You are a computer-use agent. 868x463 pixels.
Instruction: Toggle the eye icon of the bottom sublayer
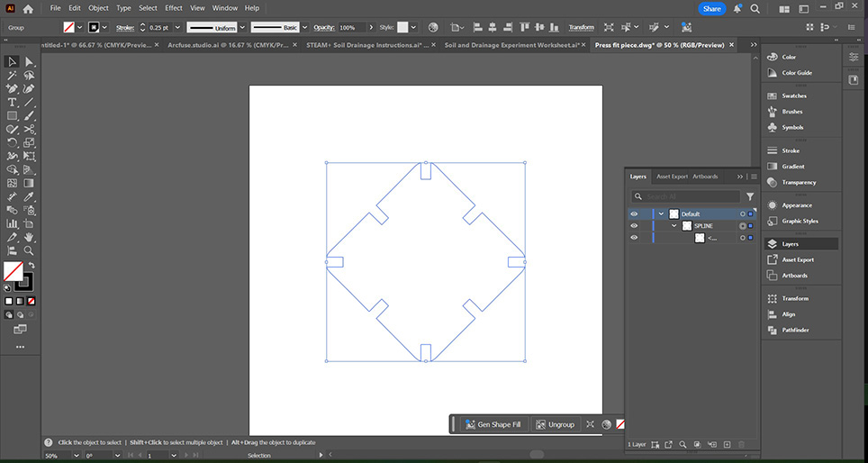[x=634, y=238]
